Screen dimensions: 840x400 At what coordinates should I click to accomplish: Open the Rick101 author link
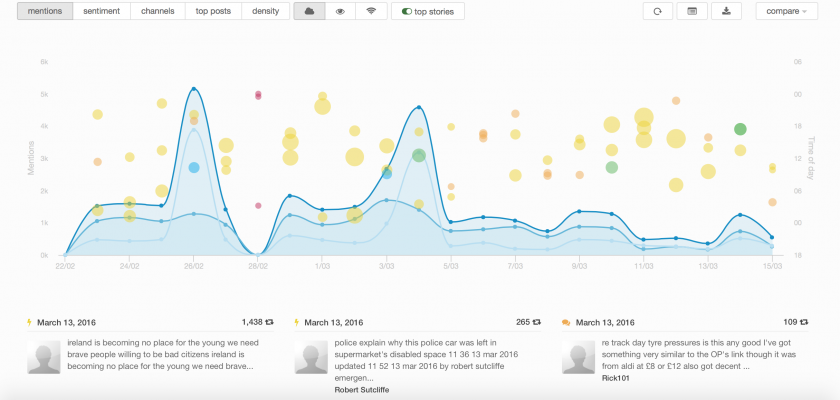(617, 378)
